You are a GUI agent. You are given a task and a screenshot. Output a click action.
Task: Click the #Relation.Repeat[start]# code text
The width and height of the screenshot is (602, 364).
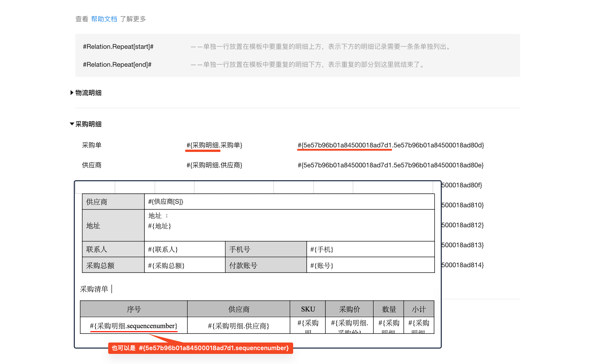(118, 47)
